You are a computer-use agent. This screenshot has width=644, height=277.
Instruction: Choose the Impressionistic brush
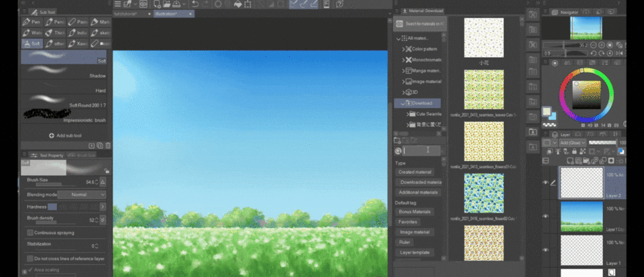[64, 116]
